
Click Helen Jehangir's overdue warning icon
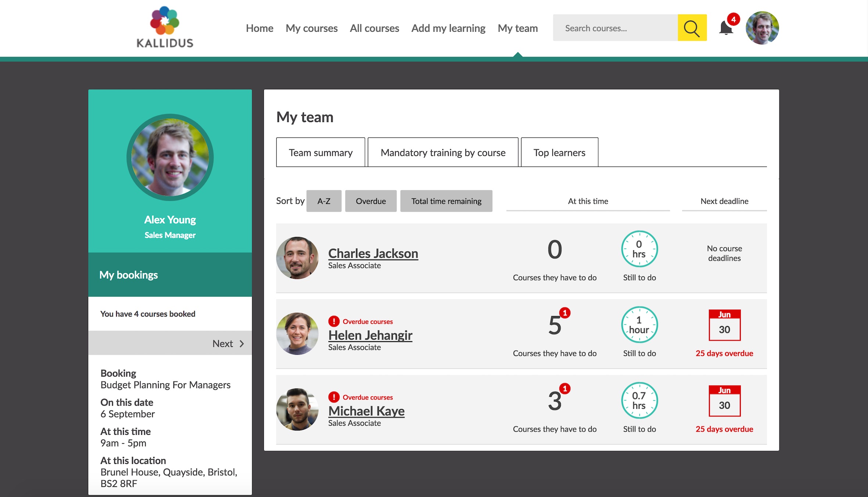[334, 321]
